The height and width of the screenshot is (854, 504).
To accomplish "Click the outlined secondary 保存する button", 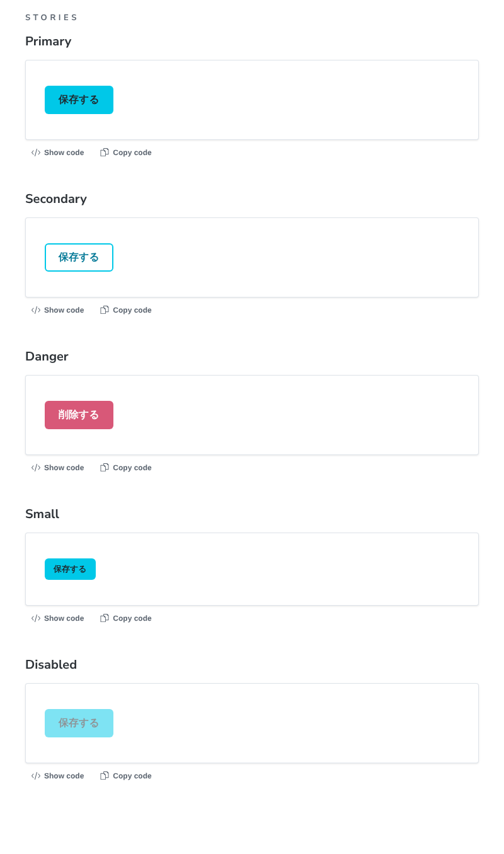I will pyautogui.click(x=79, y=257).
